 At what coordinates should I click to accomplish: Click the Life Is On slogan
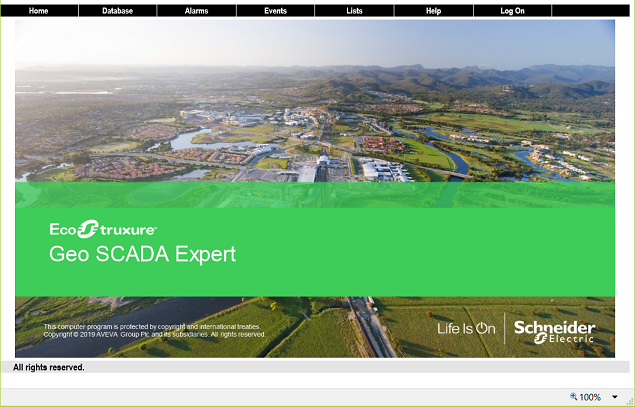pos(466,328)
